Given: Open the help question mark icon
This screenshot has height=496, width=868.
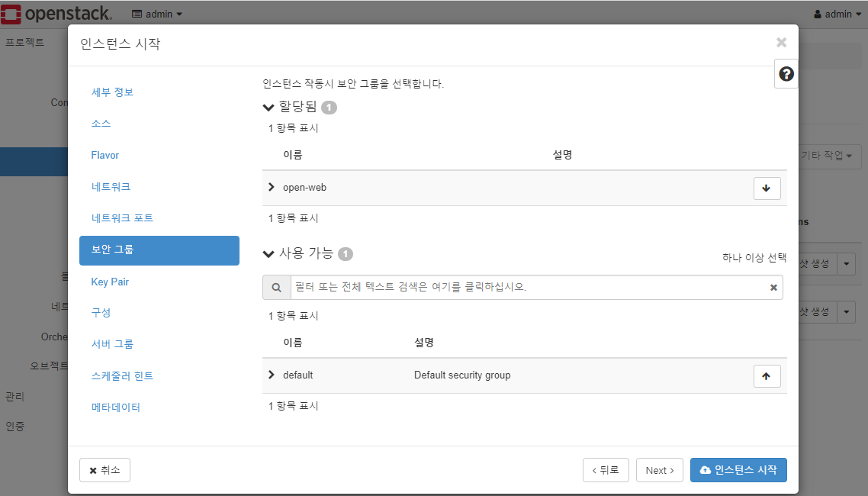Looking at the screenshot, I should [786, 73].
